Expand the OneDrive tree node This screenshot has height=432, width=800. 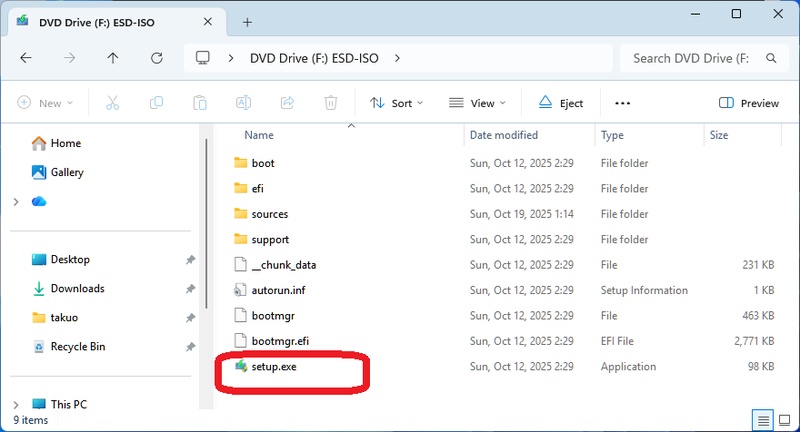coord(16,202)
